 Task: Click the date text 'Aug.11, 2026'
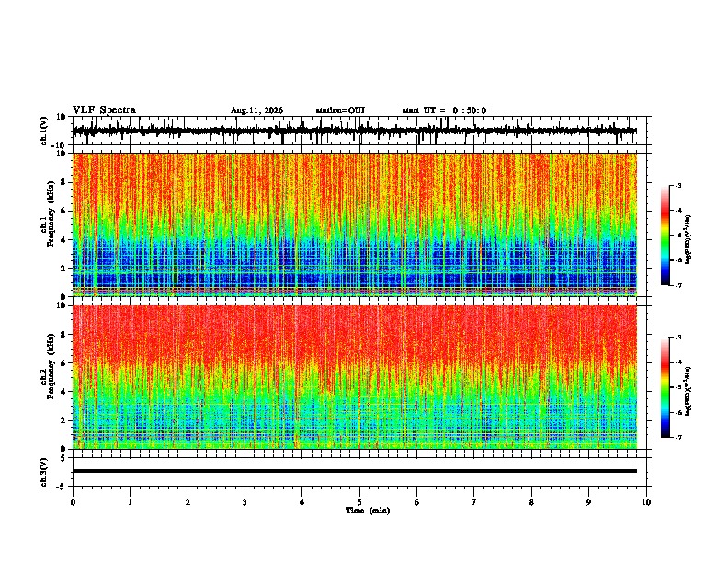tap(256, 110)
